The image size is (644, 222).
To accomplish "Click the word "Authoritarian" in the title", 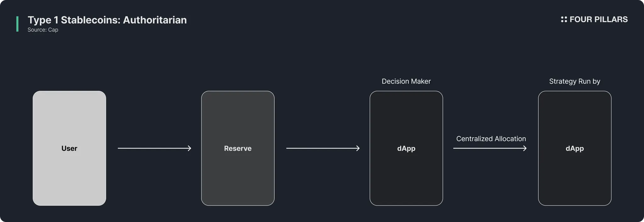I will click(155, 20).
